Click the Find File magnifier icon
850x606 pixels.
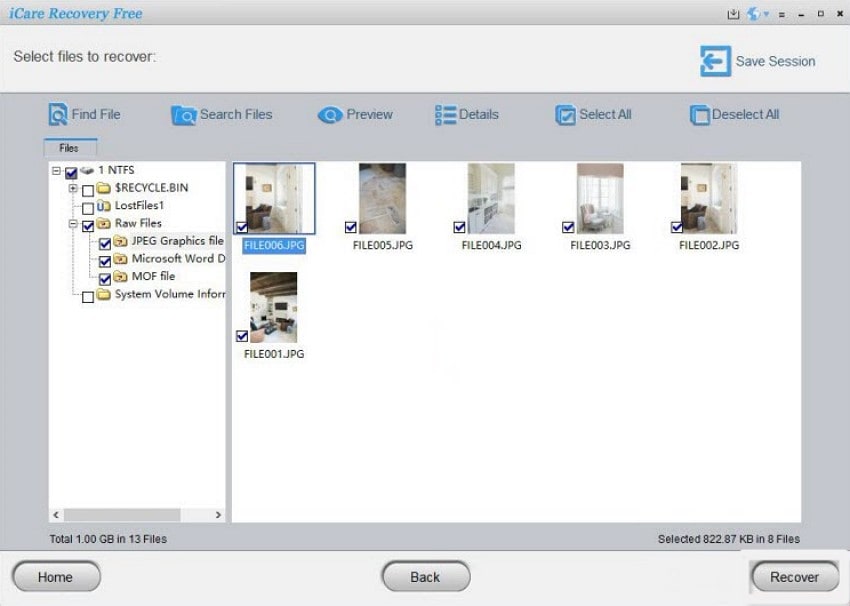pos(58,114)
